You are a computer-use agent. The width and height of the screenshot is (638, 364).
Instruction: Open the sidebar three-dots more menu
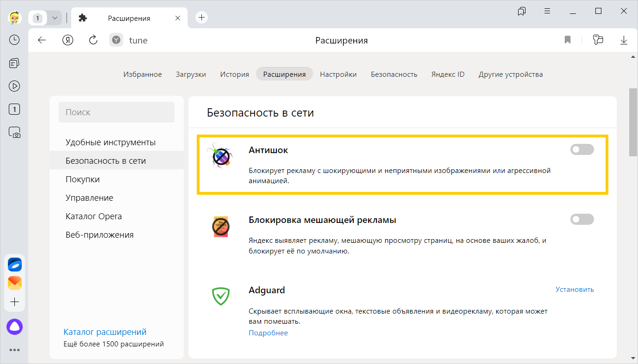[x=15, y=350]
